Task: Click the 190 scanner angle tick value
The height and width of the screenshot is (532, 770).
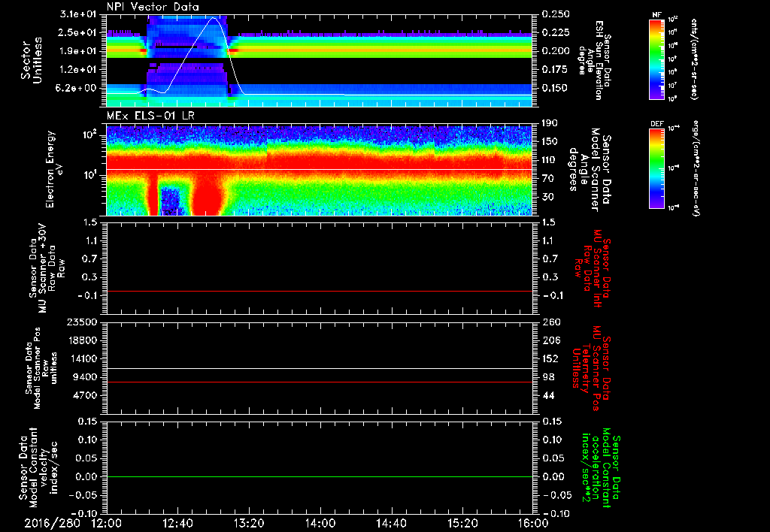Action: tap(550, 123)
